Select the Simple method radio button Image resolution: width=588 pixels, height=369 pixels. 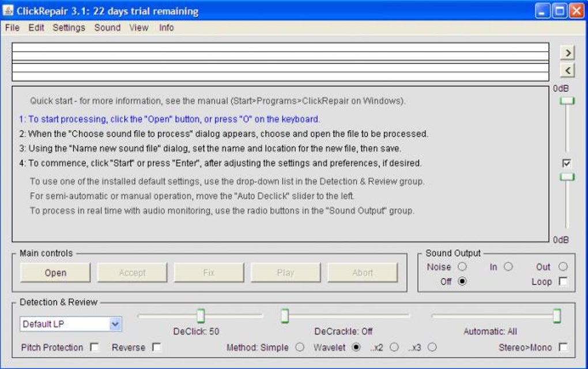click(x=300, y=348)
